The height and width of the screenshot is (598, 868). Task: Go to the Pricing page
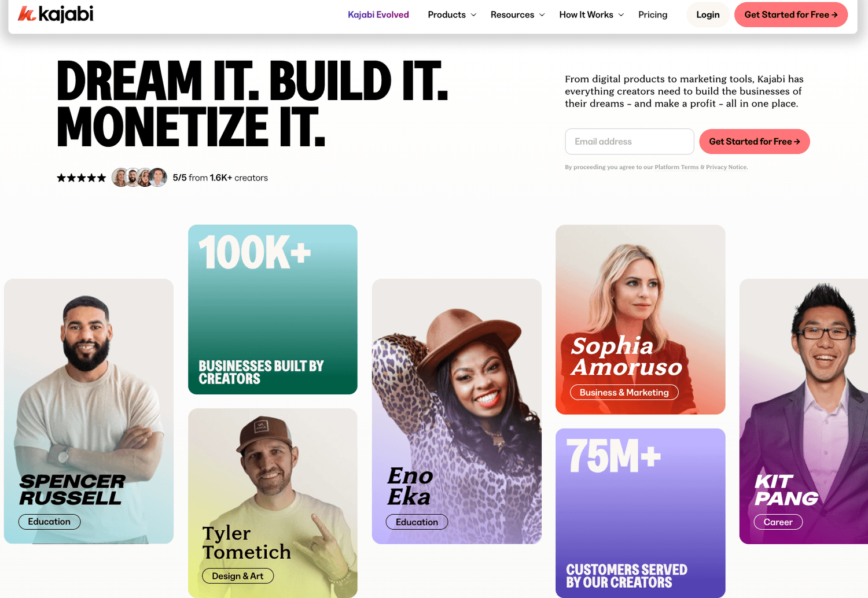[x=653, y=14]
